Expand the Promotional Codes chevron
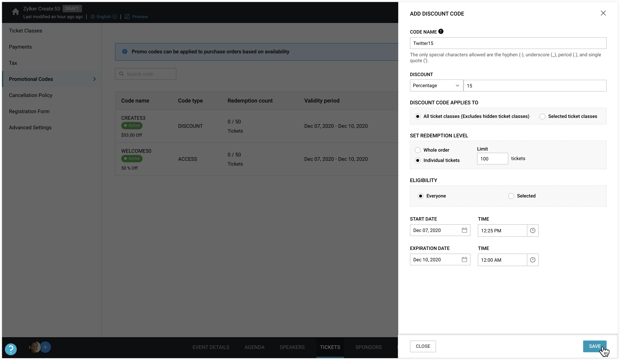 pos(94,79)
